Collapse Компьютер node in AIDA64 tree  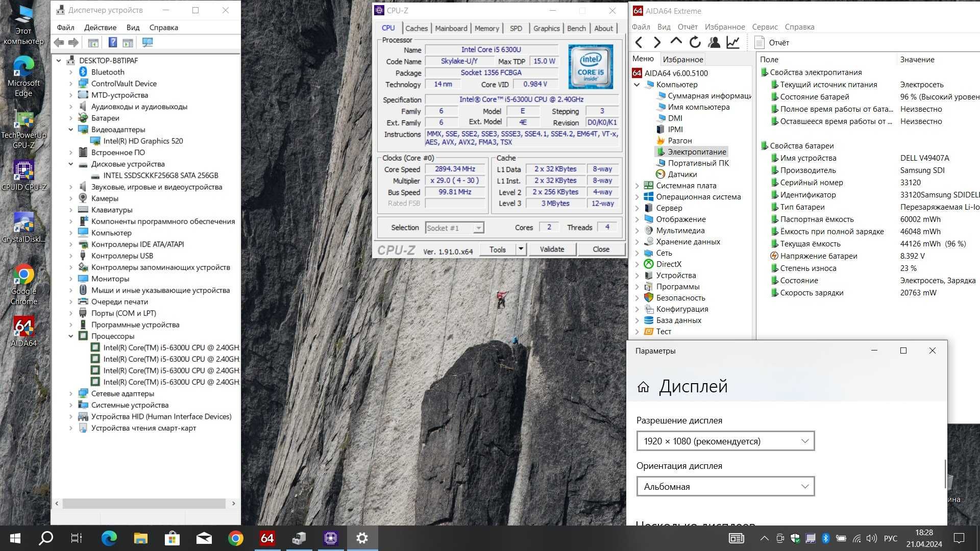tap(637, 85)
